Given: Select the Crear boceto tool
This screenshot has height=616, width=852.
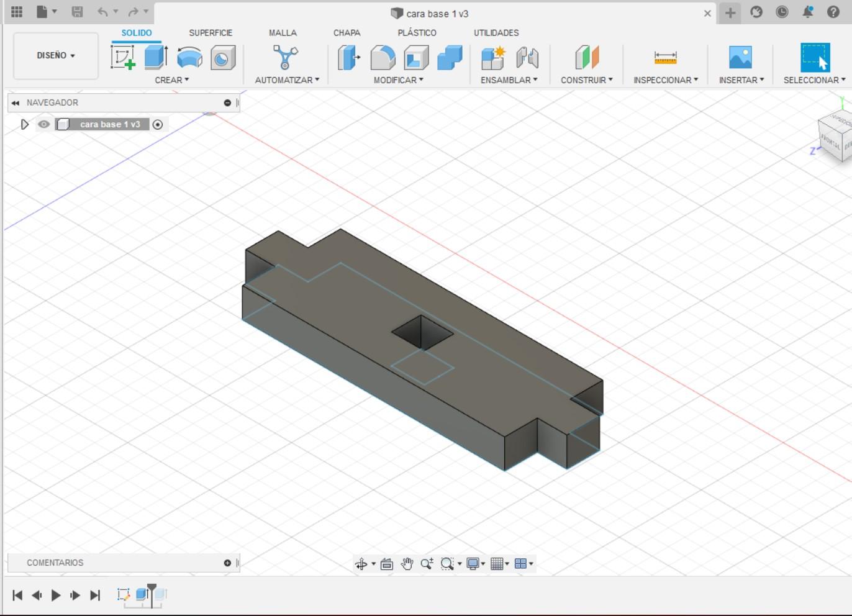Looking at the screenshot, I should coord(122,57).
